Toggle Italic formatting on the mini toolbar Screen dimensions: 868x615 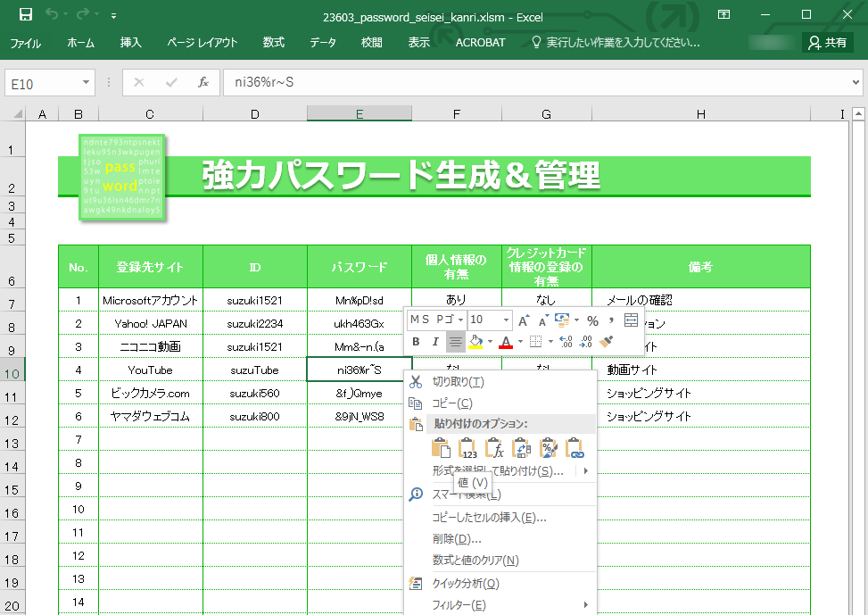(436, 342)
